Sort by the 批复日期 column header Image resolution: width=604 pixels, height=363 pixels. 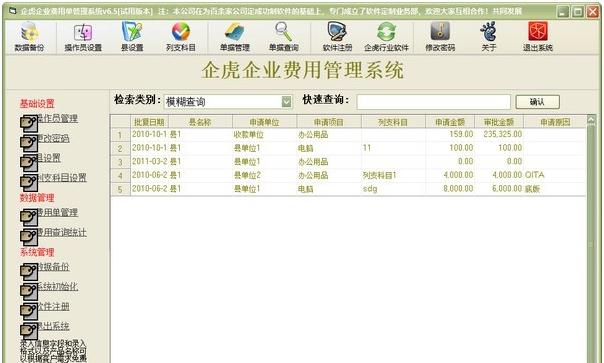tap(149, 122)
